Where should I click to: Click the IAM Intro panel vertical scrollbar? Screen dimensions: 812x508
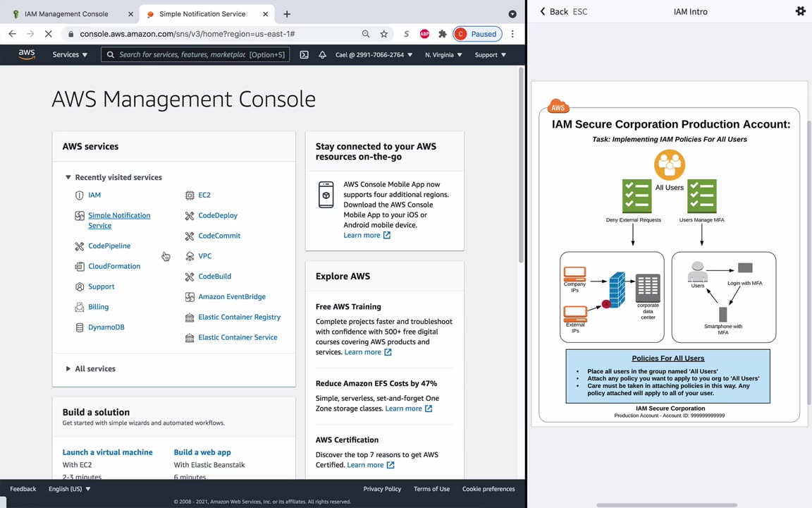809,262
